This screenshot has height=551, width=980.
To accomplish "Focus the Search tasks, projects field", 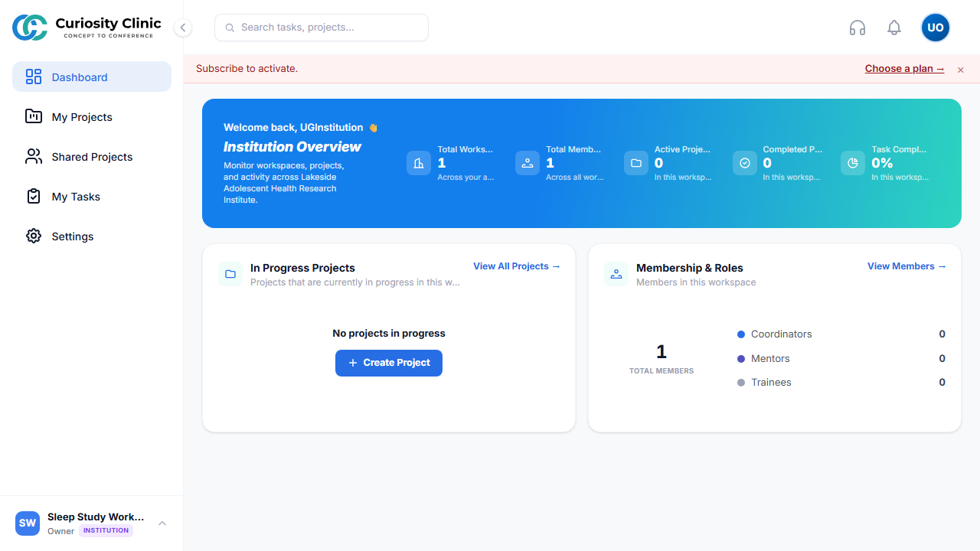I will click(x=322, y=28).
